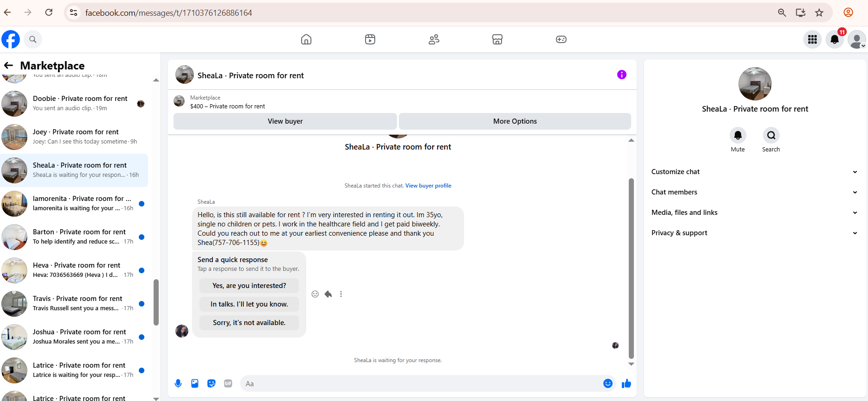Click conversation scrollbar thumb

tap(631, 269)
